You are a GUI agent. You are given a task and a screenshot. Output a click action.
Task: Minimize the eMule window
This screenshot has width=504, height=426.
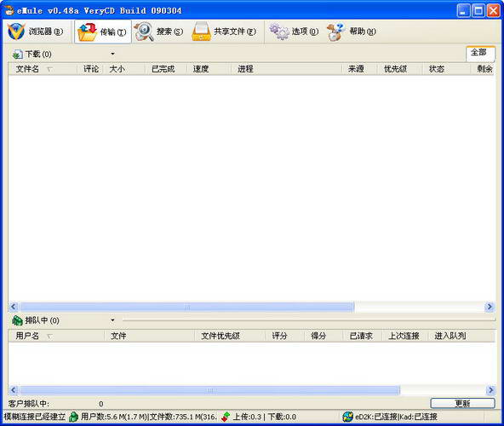[463, 10]
